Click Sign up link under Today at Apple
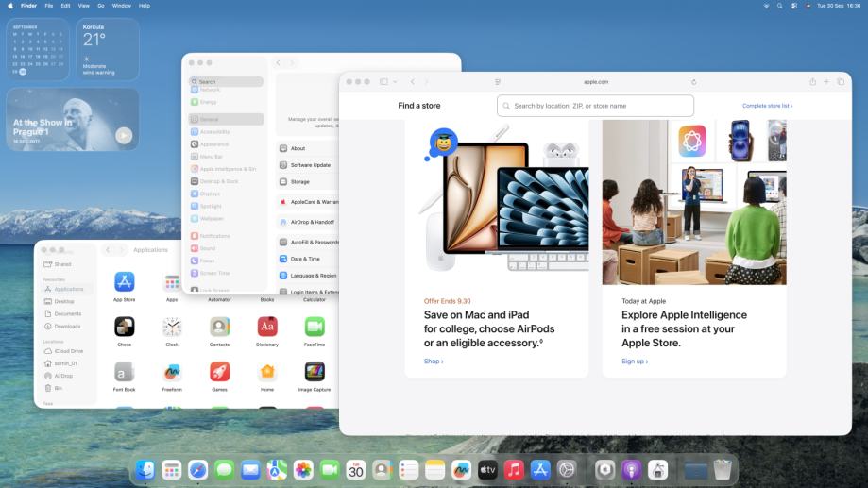The height and width of the screenshot is (488, 868). (635, 362)
